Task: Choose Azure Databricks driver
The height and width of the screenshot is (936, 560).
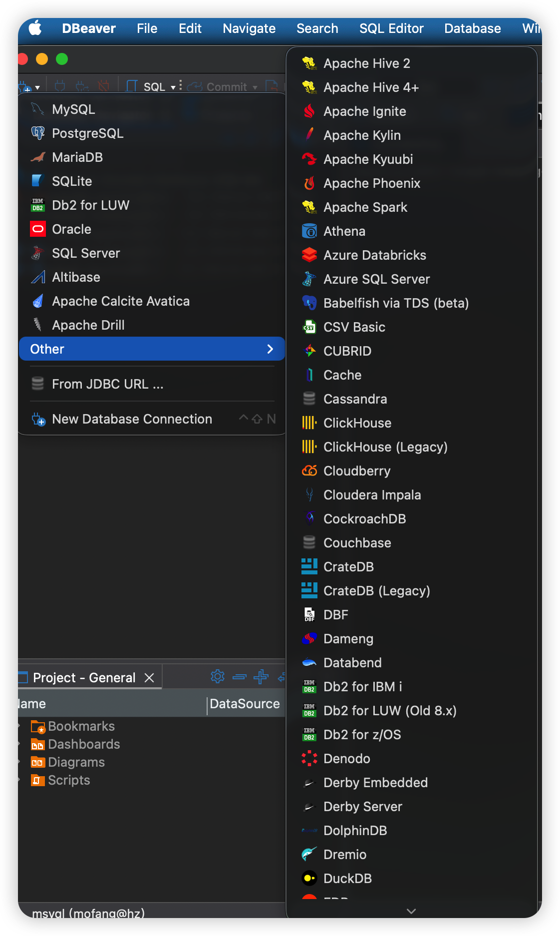Action: pos(412,255)
